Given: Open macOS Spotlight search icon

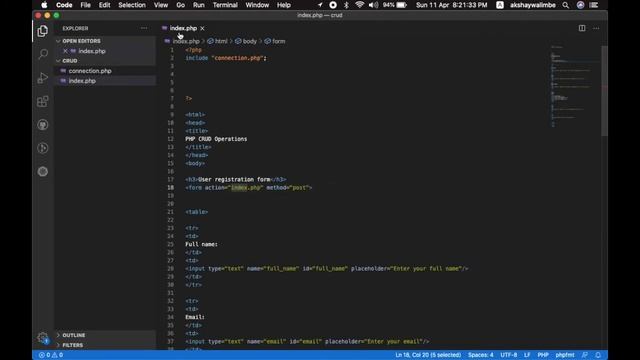Looking at the screenshot, I should (565, 5).
